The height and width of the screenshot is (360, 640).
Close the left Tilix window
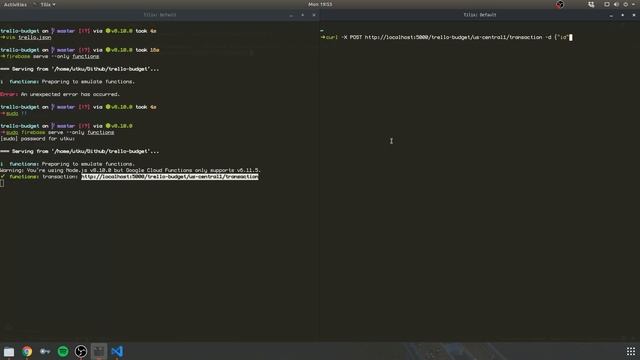pos(314,15)
